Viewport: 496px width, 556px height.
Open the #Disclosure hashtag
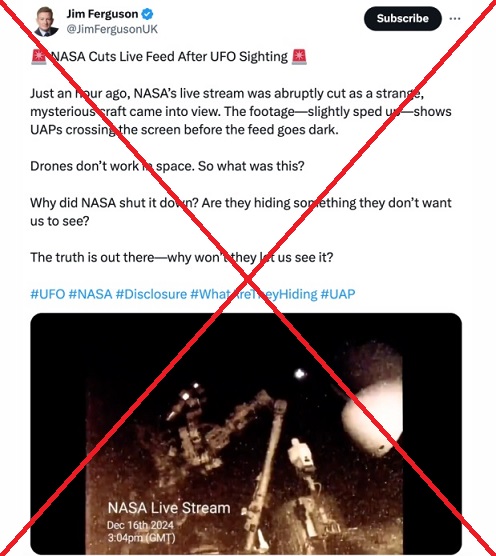coord(151,294)
